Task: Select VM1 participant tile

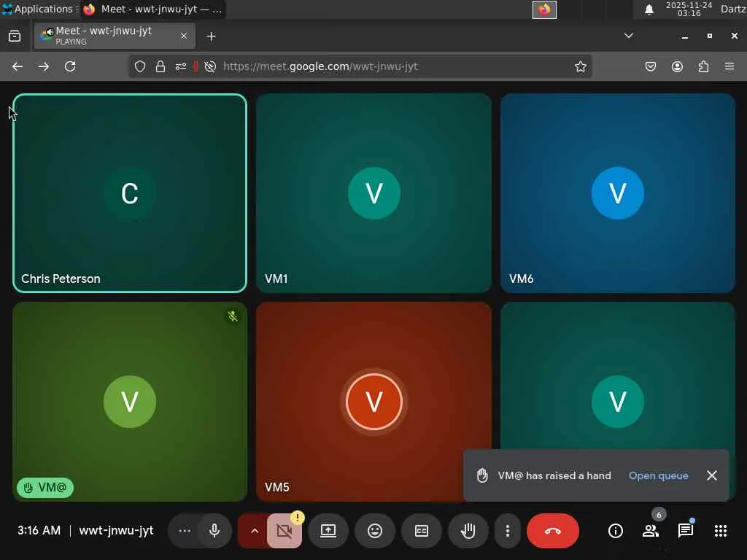Action: (374, 192)
